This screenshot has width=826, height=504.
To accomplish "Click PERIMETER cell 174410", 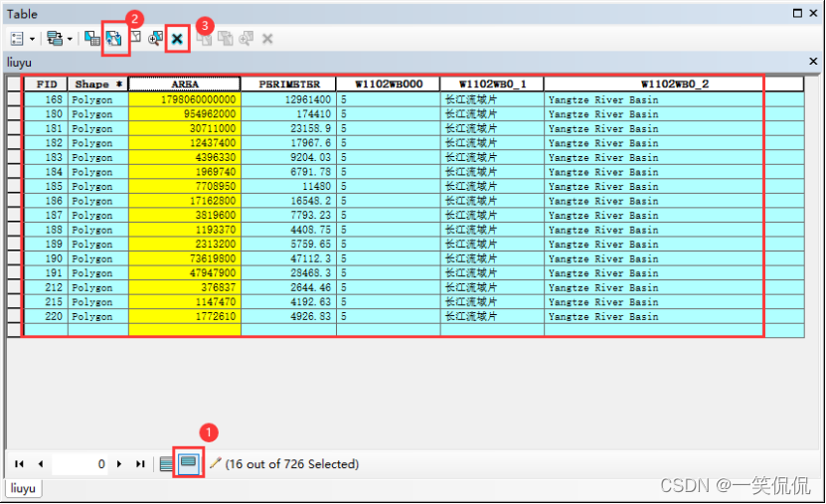I will pos(288,113).
